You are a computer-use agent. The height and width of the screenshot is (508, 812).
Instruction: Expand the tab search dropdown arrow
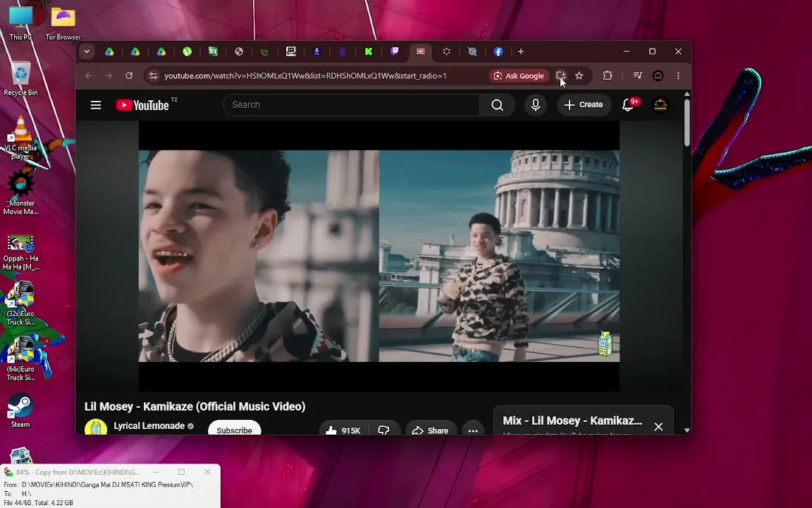point(87,52)
